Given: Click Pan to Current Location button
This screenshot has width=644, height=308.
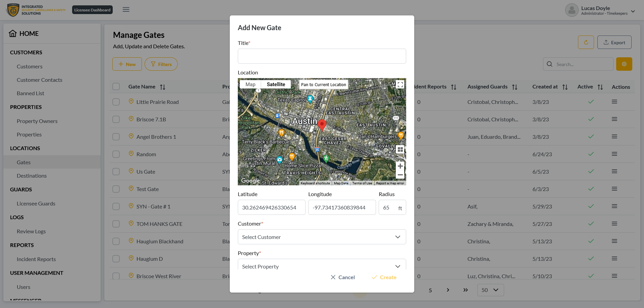Looking at the screenshot, I should click(323, 84).
